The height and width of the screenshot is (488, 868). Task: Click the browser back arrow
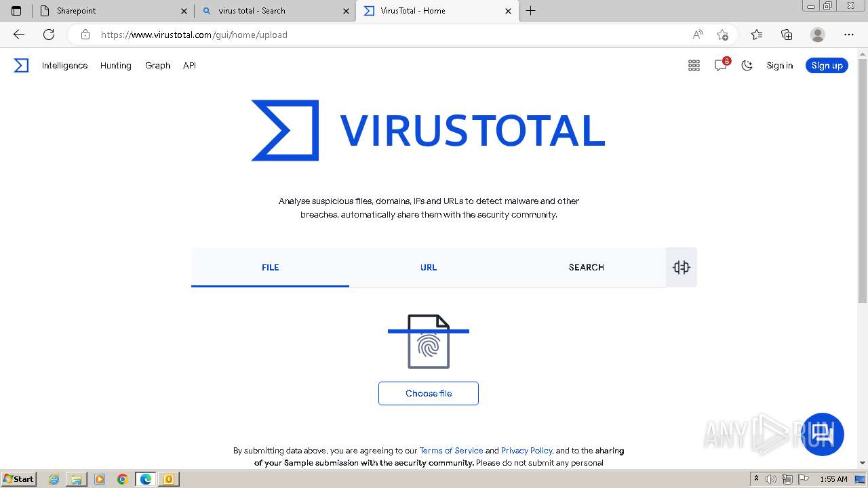(18, 35)
